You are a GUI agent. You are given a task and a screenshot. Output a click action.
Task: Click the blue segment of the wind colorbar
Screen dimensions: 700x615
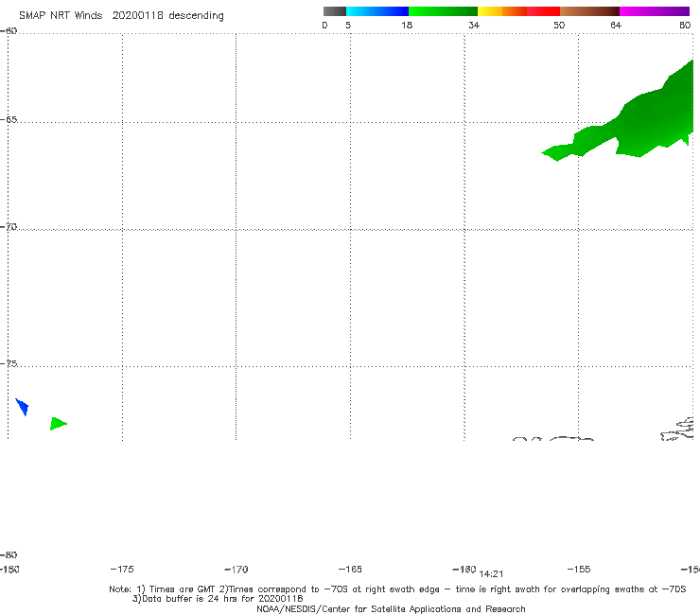[377, 11]
